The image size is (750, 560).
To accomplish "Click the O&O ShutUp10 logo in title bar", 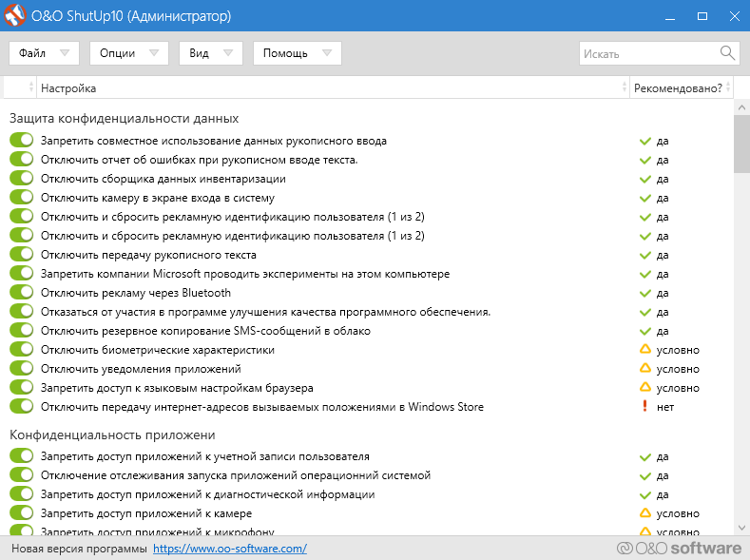I will tap(16, 16).
